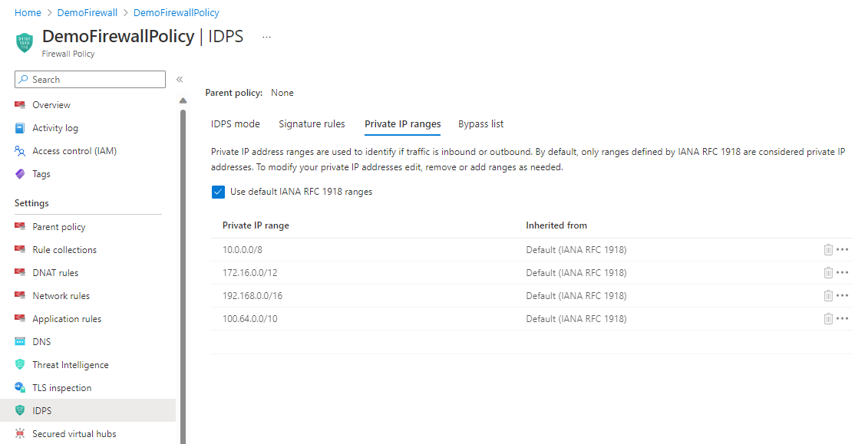This screenshot has width=868, height=444.
Task: Open the ellipsis menu beside page title
Action: 267,37
